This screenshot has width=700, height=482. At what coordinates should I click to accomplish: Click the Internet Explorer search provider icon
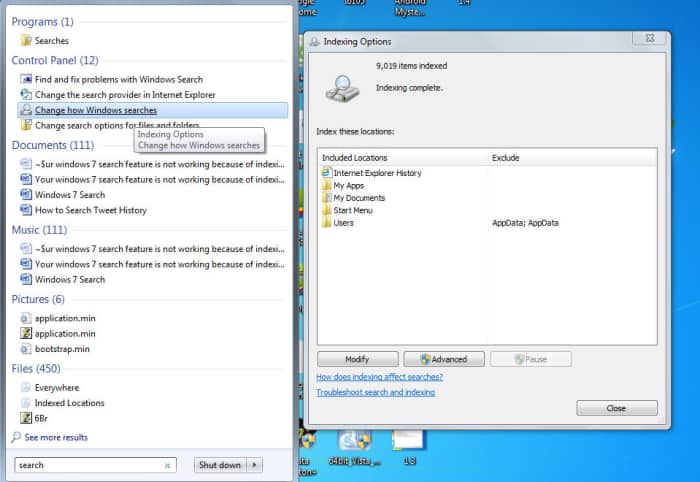(26, 95)
